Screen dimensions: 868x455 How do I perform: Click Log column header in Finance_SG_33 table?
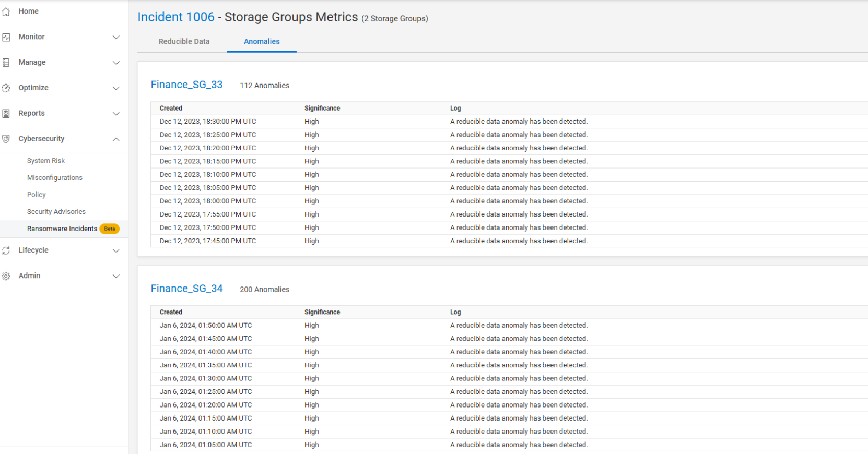pyautogui.click(x=455, y=109)
